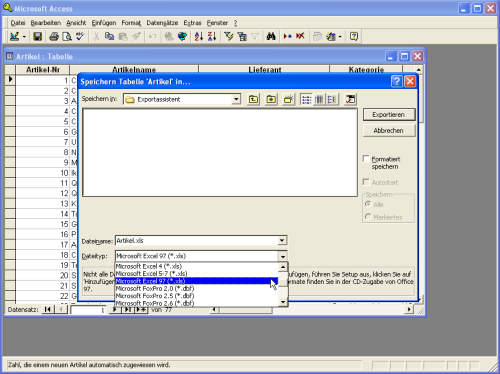
Task: Choose Microsoft Excel 5-7 (*.xls) in list
Action: click(x=197, y=274)
